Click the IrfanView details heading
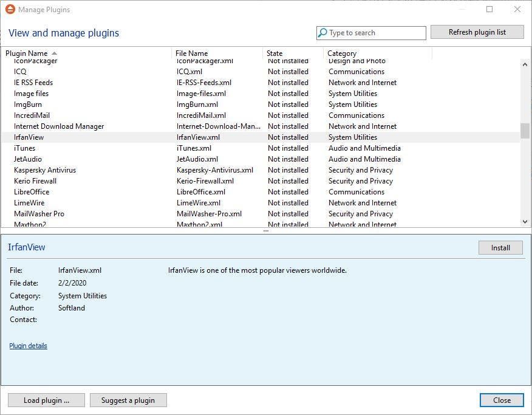This screenshot has height=415, width=532. click(27, 247)
